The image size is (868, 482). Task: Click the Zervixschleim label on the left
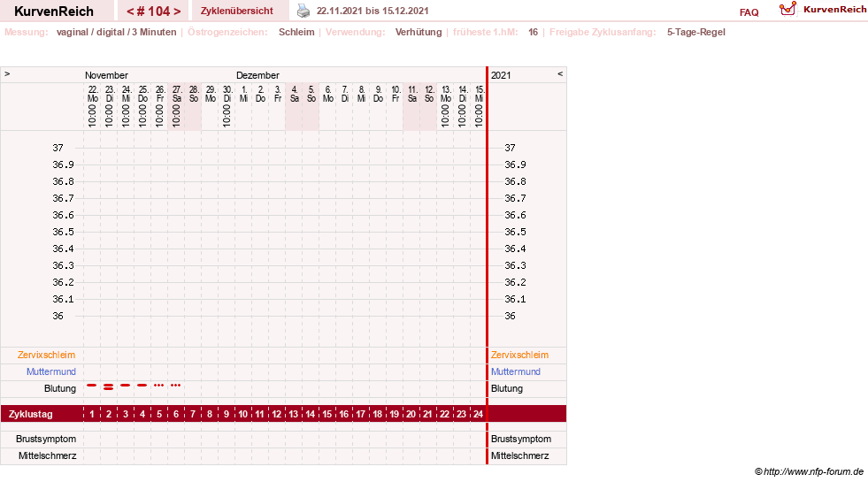[x=47, y=355]
